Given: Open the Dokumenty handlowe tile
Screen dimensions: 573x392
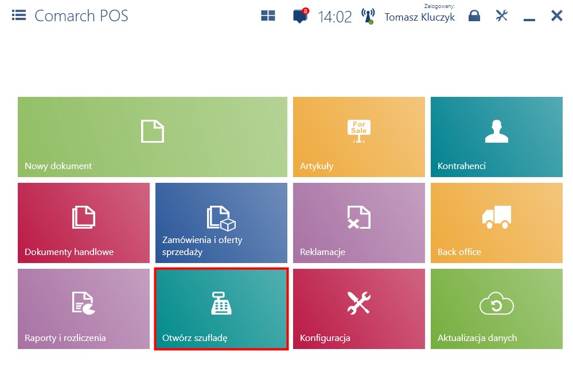Looking at the screenshot, I should tap(84, 223).
